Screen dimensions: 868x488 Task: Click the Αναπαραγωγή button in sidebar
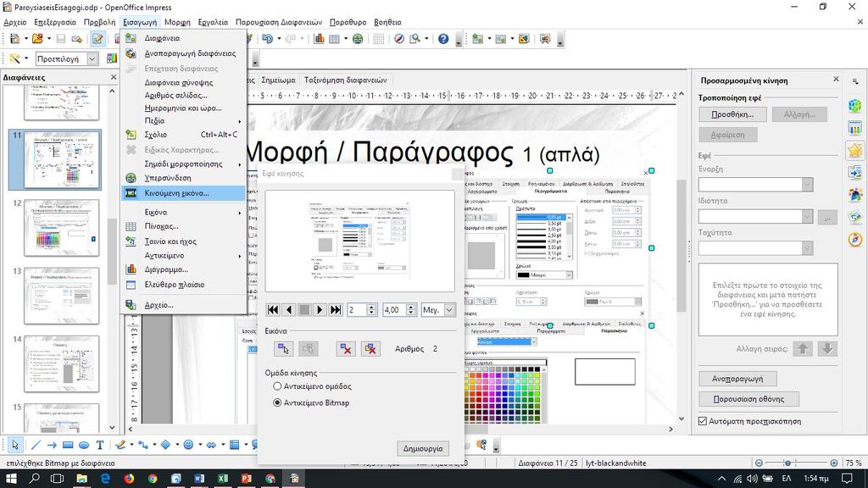click(737, 379)
